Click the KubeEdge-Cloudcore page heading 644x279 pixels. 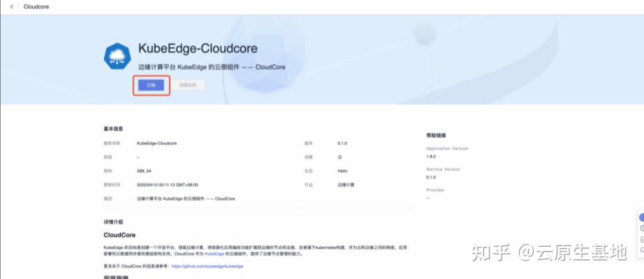(x=198, y=48)
